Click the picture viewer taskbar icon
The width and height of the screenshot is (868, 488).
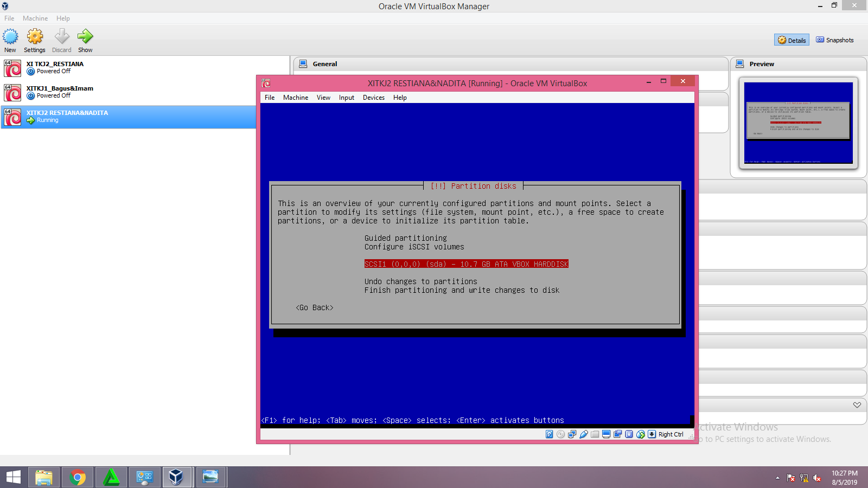click(x=210, y=477)
